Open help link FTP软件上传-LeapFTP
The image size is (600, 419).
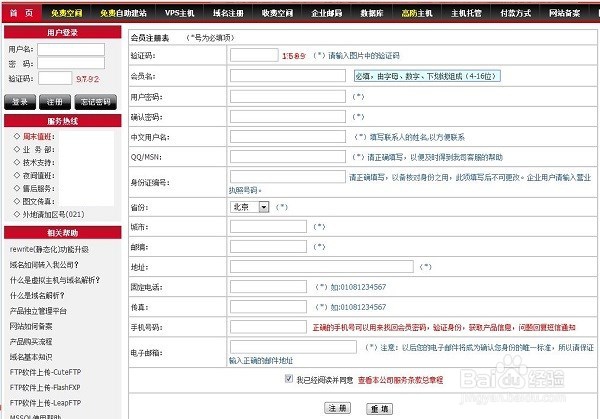click(x=45, y=403)
